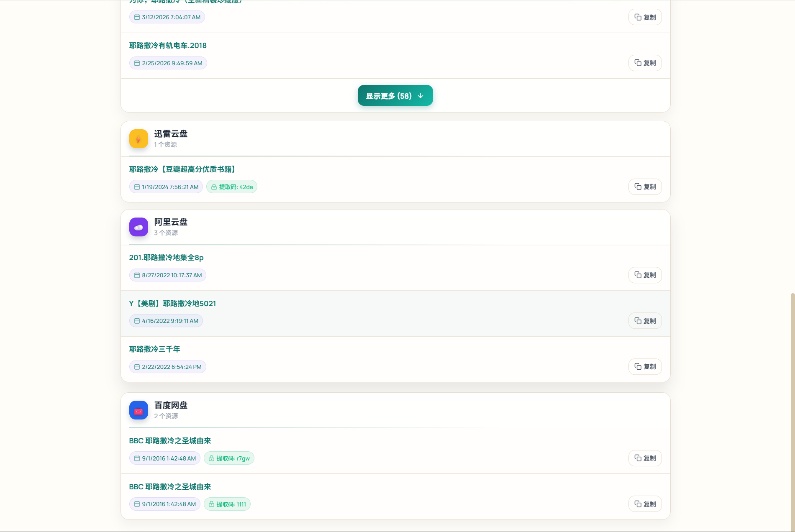Open 耶路撒冷有轨电车.2018 title link

(168, 46)
